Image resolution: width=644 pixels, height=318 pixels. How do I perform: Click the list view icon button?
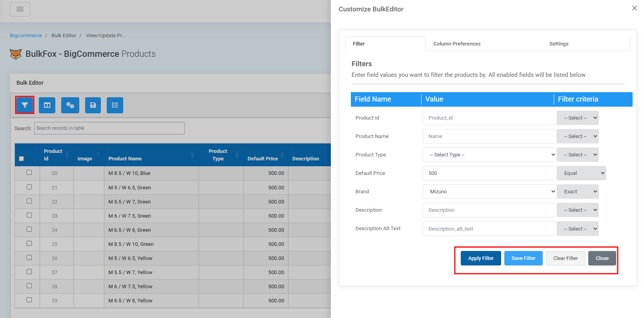pos(115,105)
